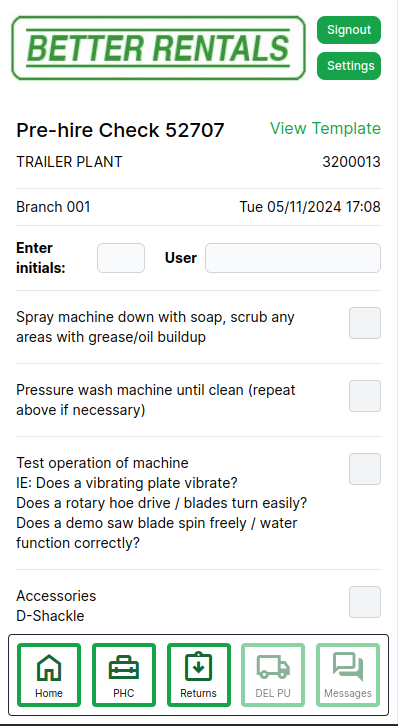Open DEL PU truck icon
398x726 pixels.
273,667
